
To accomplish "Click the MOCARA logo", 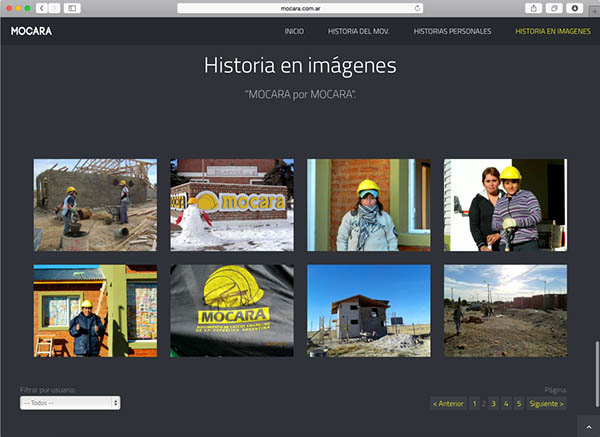I will (x=31, y=31).
